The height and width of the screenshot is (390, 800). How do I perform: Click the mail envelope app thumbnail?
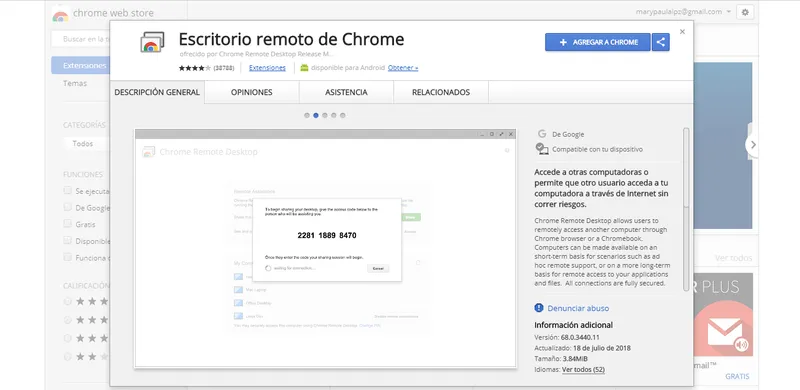(x=723, y=314)
